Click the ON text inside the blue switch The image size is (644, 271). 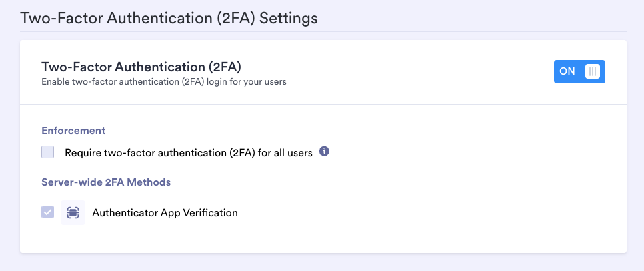(567, 71)
